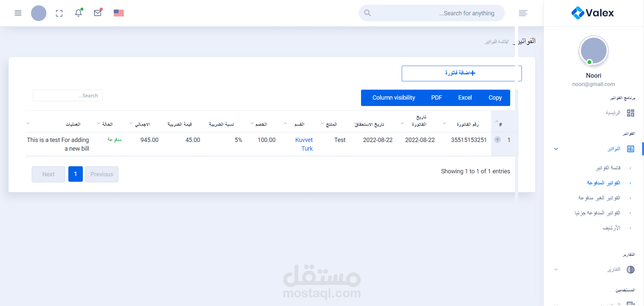Open الفواتير الغير مدفوعة in sidebar
This screenshot has width=644, height=306.
pyautogui.click(x=599, y=198)
